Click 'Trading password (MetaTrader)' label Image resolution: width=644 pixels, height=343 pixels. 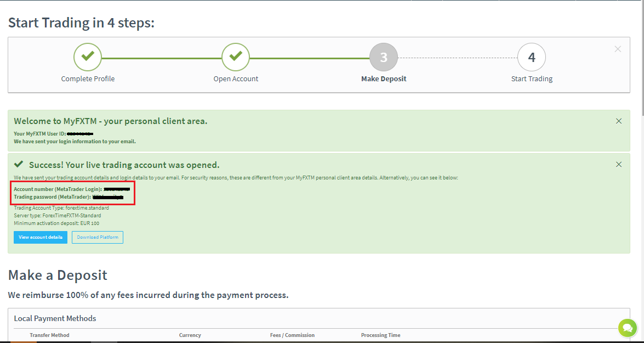click(53, 197)
